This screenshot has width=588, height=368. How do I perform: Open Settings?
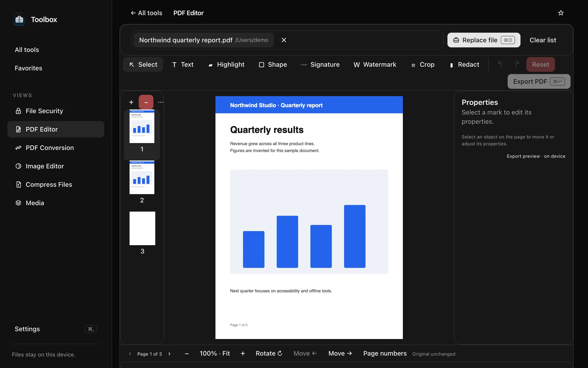click(x=56, y=329)
